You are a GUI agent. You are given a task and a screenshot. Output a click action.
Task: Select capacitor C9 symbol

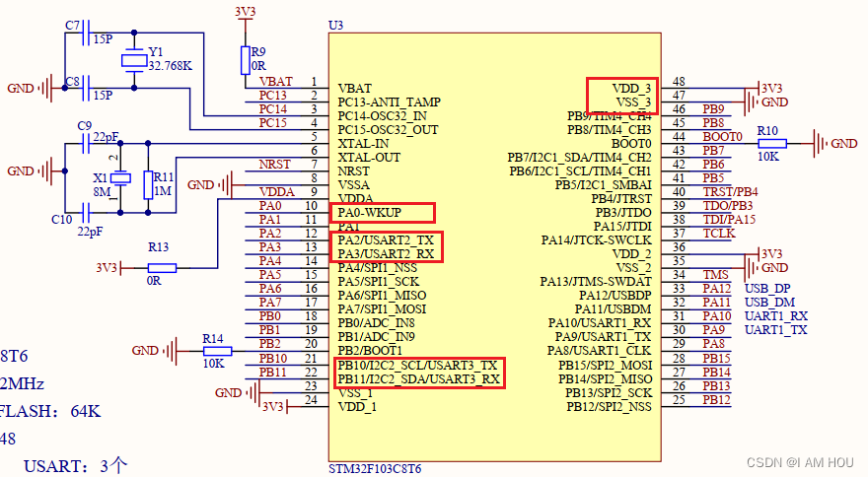coord(86,144)
